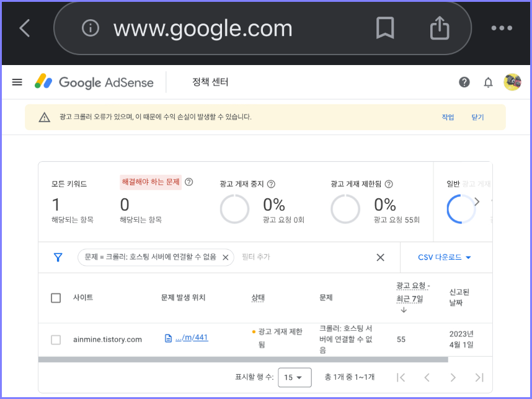
Task: Go to next page of results
Action: (x=453, y=377)
